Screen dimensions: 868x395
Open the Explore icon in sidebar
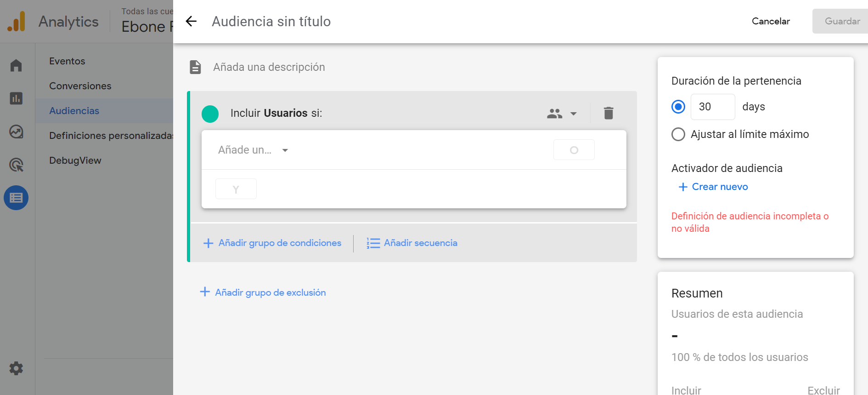click(x=16, y=132)
